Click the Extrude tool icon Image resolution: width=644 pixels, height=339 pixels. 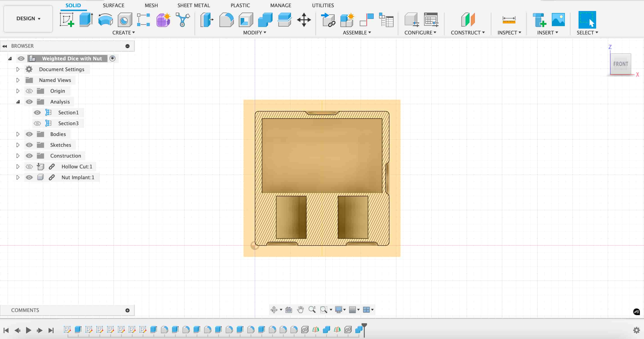[86, 20]
